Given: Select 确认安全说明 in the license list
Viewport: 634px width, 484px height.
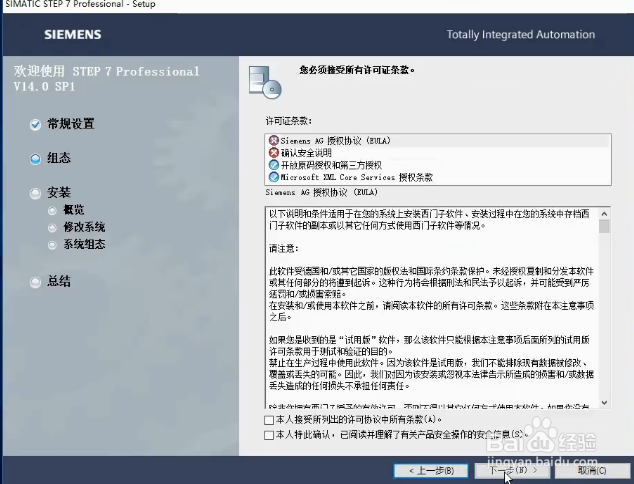Looking at the screenshot, I should pos(438,153).
